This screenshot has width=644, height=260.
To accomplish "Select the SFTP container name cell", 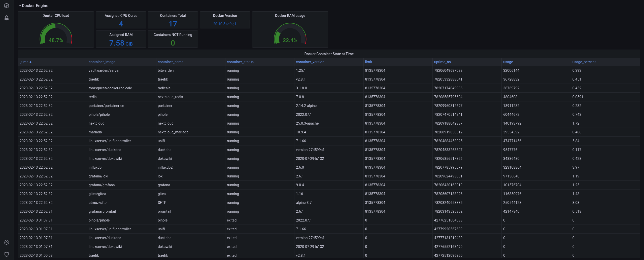I will (x=190, y=203).
